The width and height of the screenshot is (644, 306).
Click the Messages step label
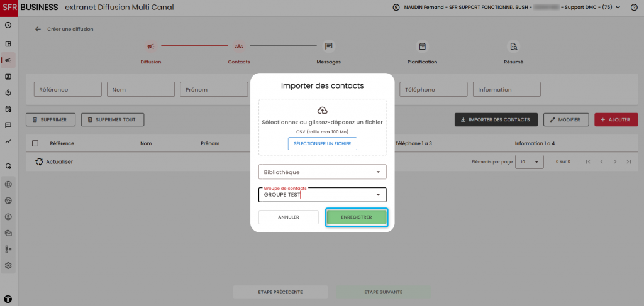tap(328, 62)
